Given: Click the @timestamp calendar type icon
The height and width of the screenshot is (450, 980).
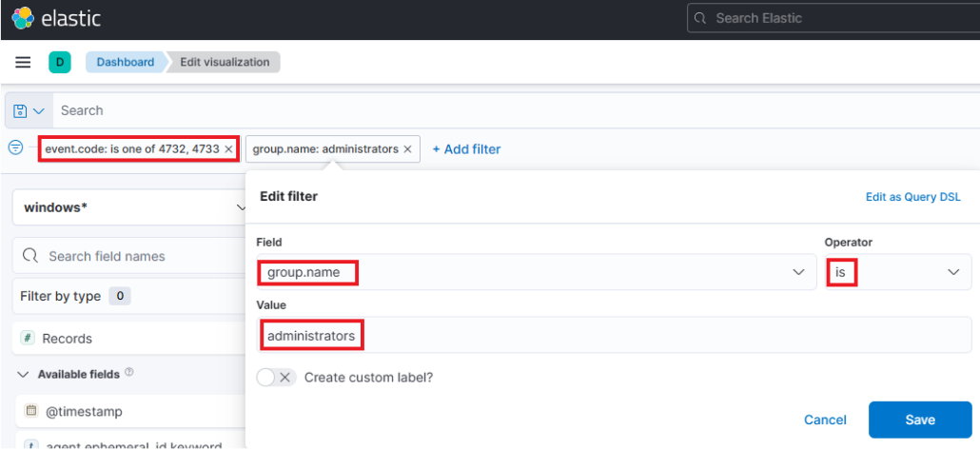Looking at the screenshot, I should tap(29, 412).
